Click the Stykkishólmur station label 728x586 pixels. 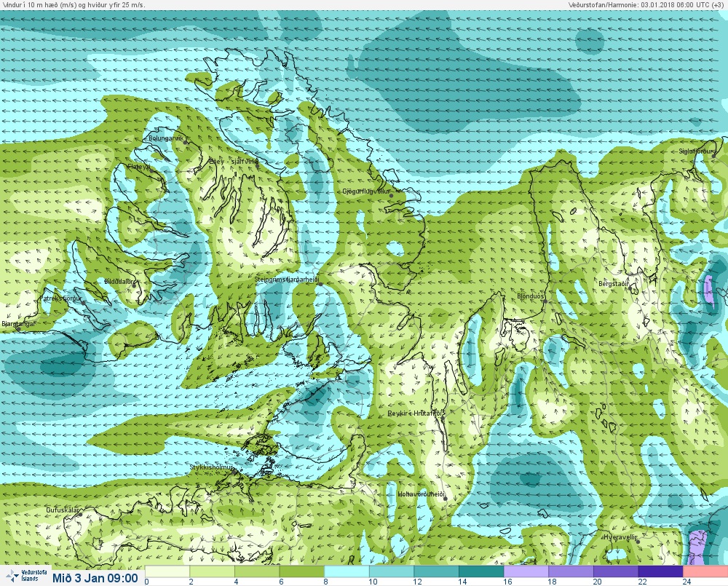pos(211,467)
